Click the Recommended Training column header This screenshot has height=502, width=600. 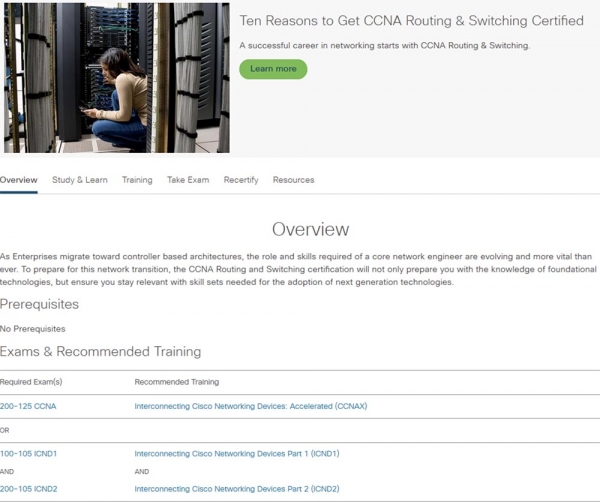pos(176,382)
